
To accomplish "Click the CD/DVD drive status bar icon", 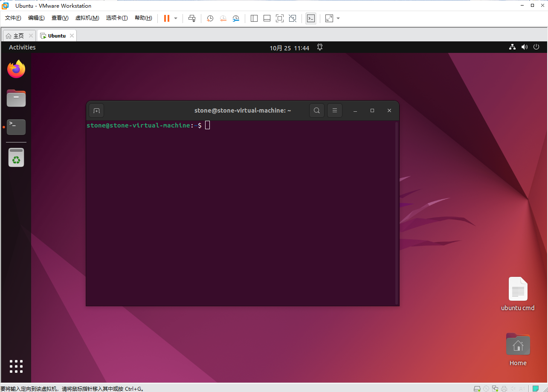I will [x=486, y=389].
